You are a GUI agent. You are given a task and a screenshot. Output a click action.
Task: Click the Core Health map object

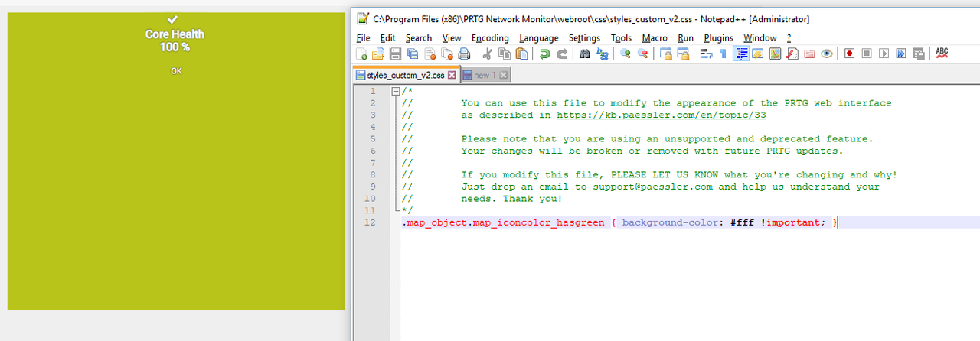pos(175,161)
